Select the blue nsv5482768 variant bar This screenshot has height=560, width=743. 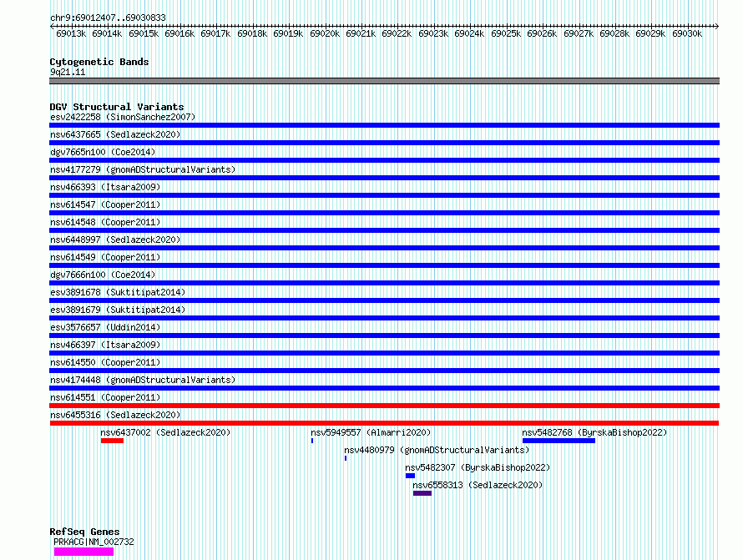[559, 441]
